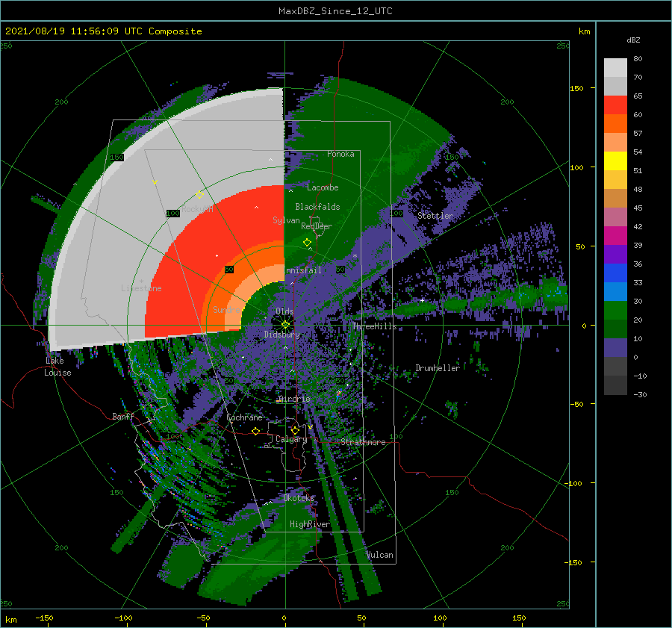Click the Okotoks city label
Image resolution: width=672 pixels, height=628 pixels.
299,498
